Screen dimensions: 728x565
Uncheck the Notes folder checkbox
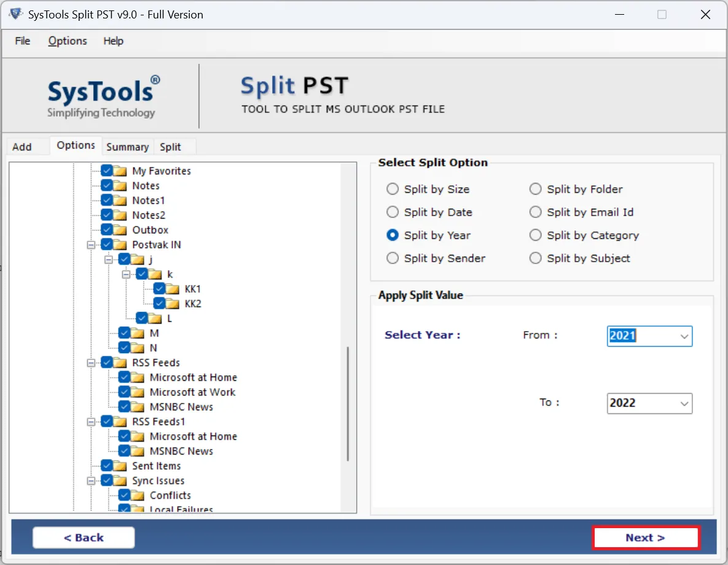tap(107, 185)
